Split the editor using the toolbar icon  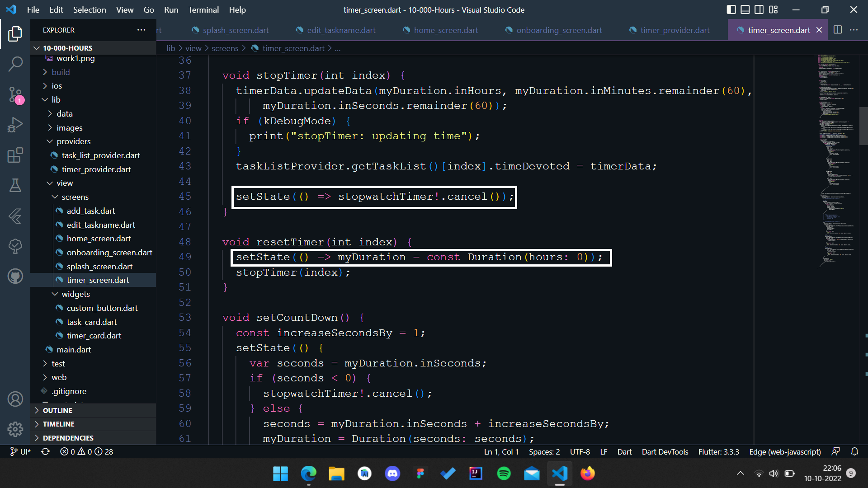(838, 30)
